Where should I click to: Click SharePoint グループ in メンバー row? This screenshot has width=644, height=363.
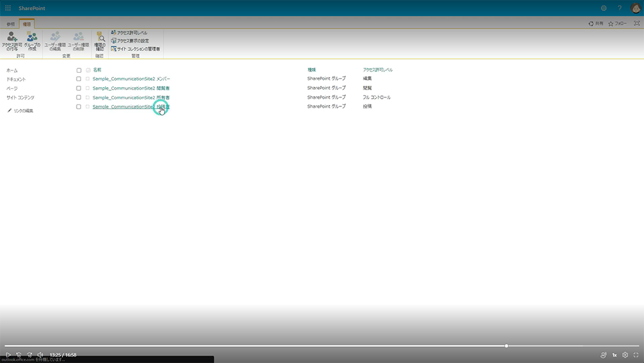point(327,78)
